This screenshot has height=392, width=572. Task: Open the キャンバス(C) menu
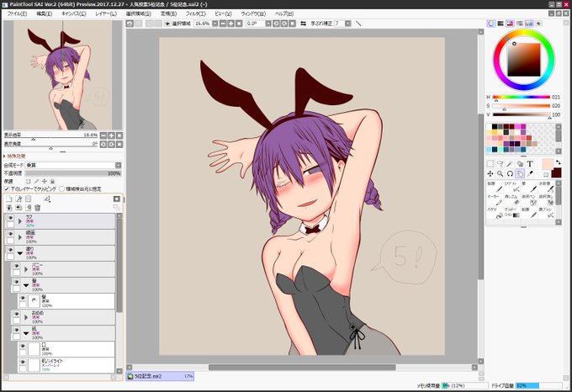click(74, 13)
